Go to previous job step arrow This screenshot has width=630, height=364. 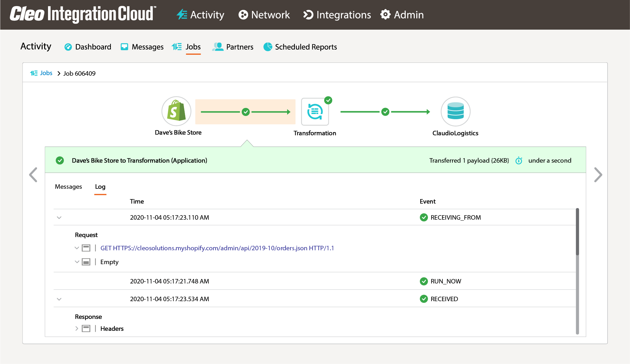[33, 175]
